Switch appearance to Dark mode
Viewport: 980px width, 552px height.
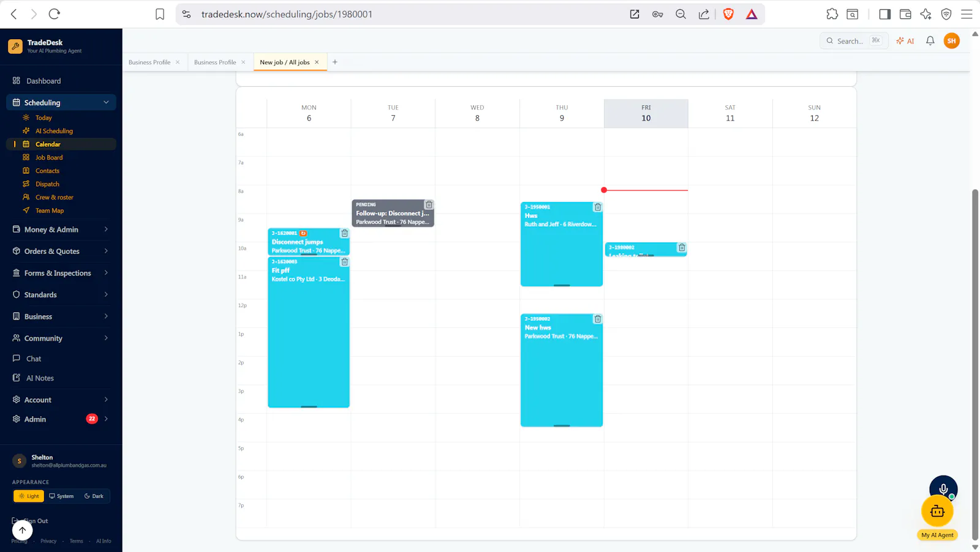pyautogui.click(x=94, y=496)
